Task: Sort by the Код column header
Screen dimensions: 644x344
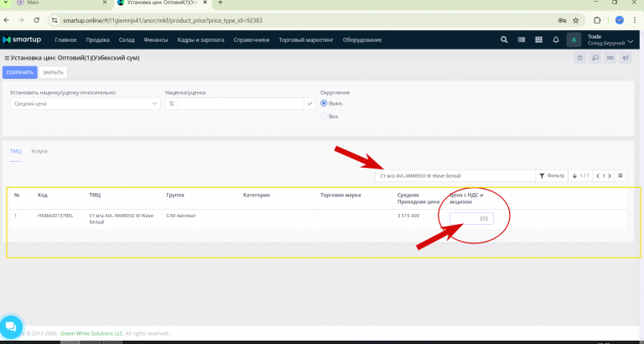Action: pyautogui.click(x=42, y=195)
